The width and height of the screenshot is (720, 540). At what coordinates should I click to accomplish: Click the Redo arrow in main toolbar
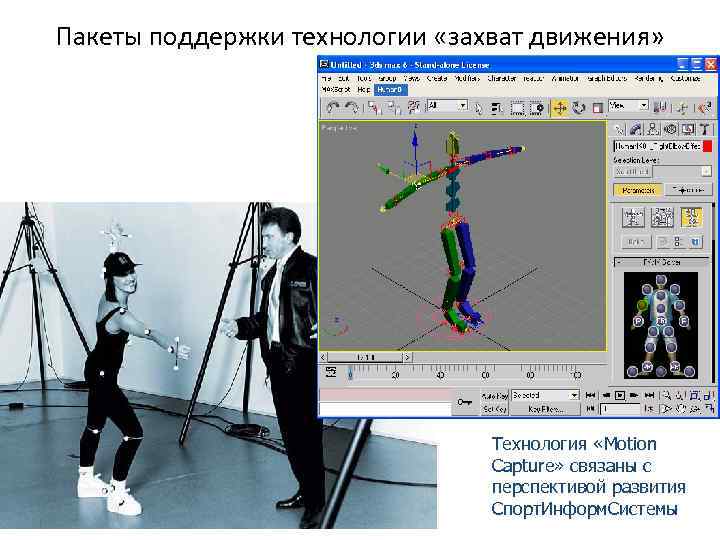point(352,108)
